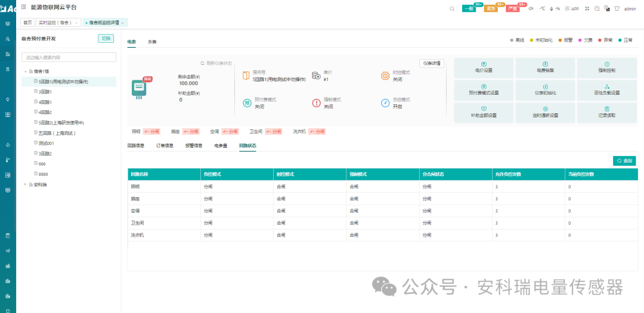Click 空调 cell in the circuit table
Screen dimensions: 644x313
[164, 210]
